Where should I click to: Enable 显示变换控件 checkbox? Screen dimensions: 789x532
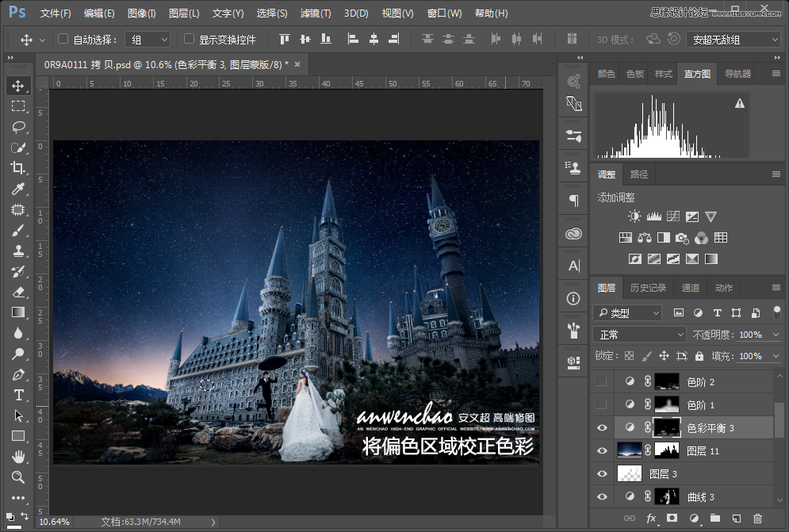(190, 39)
